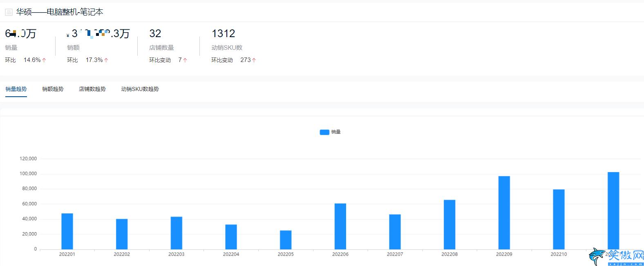This screenshot has width=644, height=266.
Task: Click the red up arrow after 环比变动 7
Action: tap(185, 60)
